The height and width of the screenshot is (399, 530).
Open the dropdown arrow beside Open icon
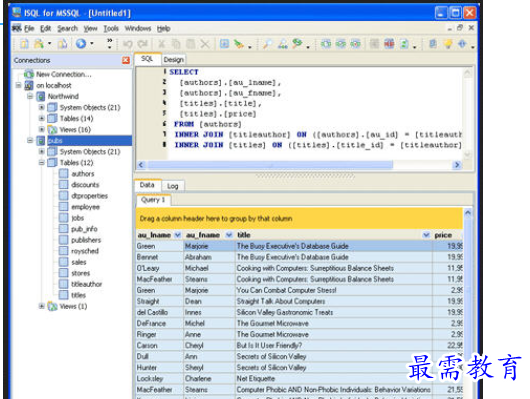[x=49, y=44]
